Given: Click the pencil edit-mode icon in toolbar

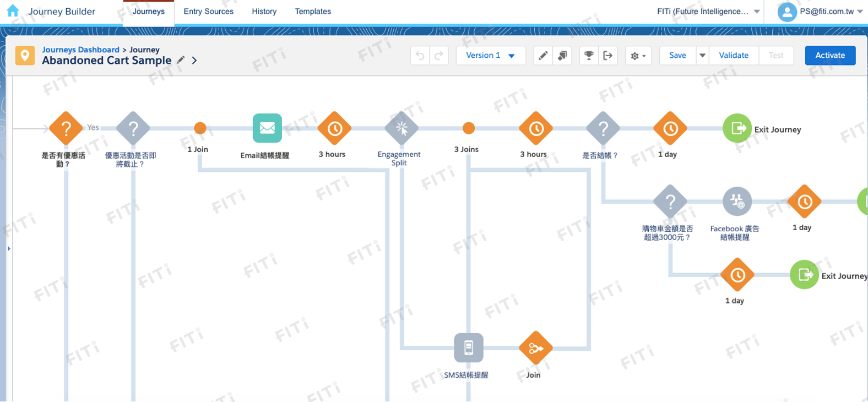Looking at the screenshot, I should tap(543, 56).
